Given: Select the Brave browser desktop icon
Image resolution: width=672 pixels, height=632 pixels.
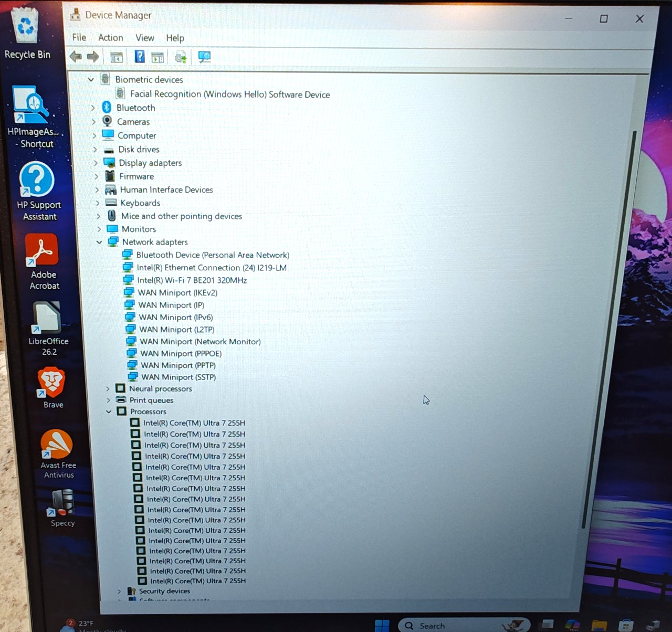Looking at the screenshot, I should 52,388.
